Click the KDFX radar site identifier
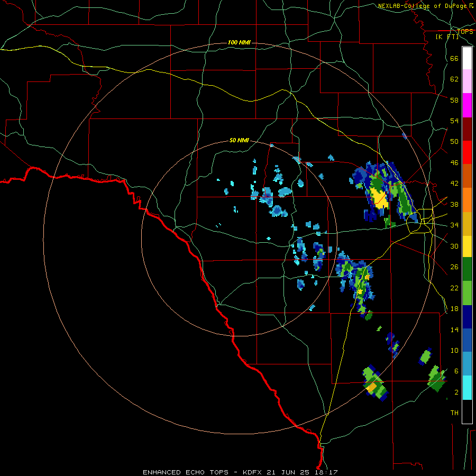476x476 pixels. point(253,472)
